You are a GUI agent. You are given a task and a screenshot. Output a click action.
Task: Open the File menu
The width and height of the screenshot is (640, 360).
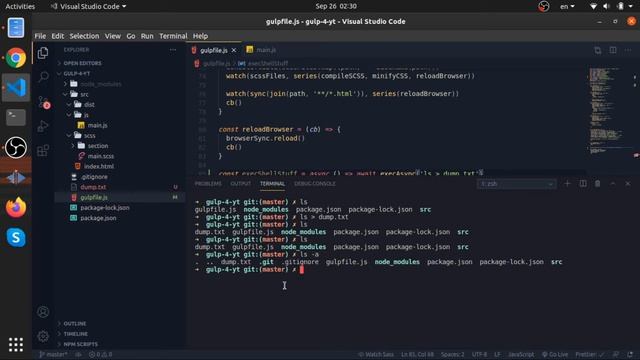coord(40,36)
